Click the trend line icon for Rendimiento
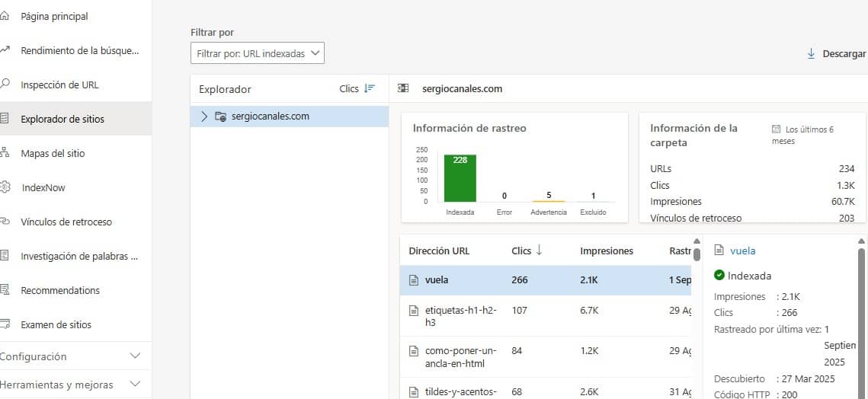The image size is (868, 399). pos(5,49)
